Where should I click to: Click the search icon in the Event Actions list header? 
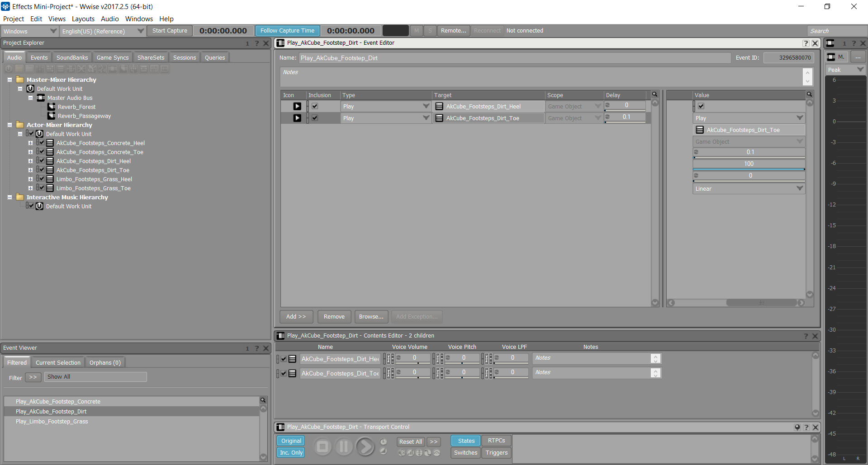pyautogui.click(x=655, y=94)
